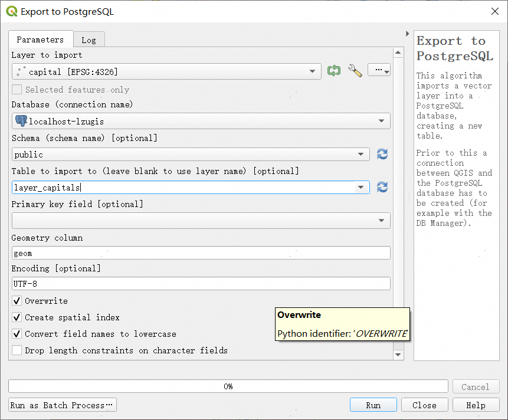508x420 pixels.
Task: Collapse help panel with small arrow
Action: click(408, 34)
